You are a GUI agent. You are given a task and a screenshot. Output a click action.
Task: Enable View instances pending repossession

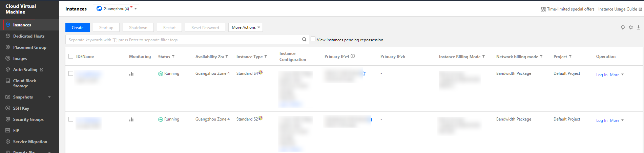point(313,39)
